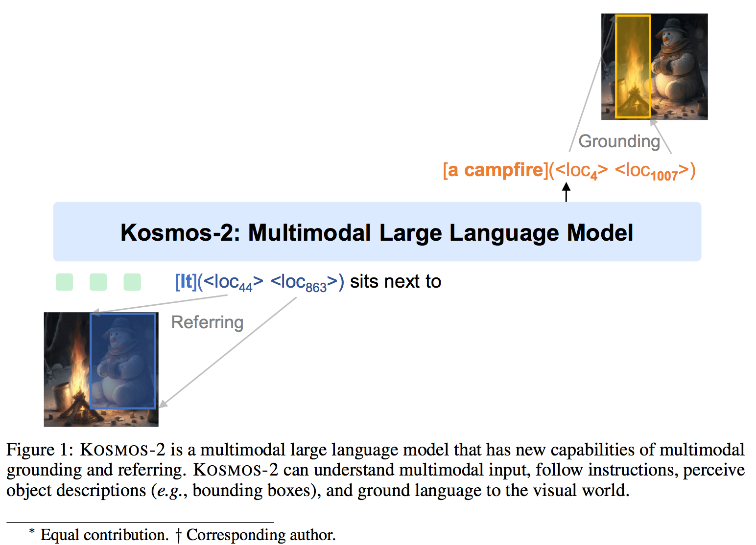Viewport: 756px width, 545px height.
Task: Click the 'Referring' label
Action: click(x=207, y=322)
